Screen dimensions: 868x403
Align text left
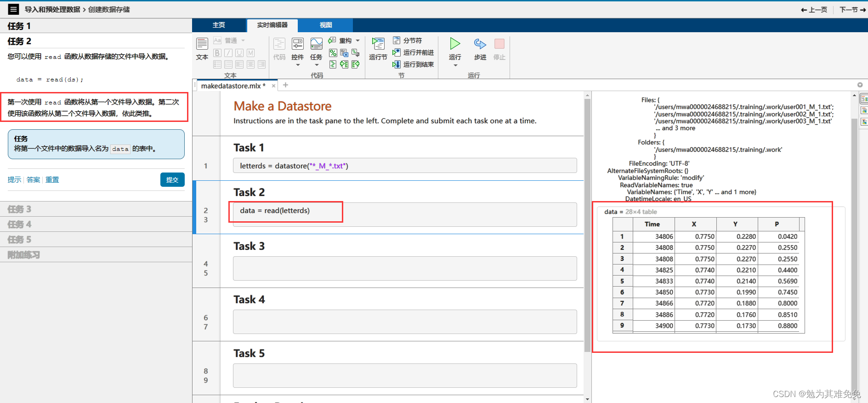[239, 64]
